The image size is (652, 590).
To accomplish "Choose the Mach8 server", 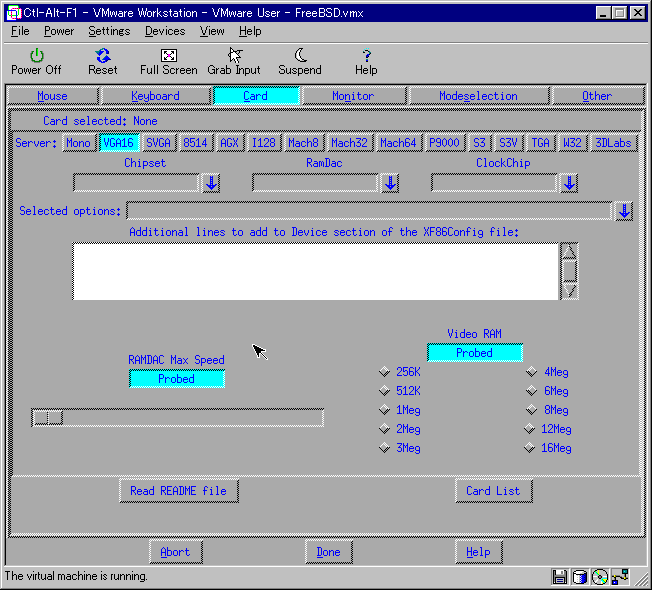I will 304,143.
